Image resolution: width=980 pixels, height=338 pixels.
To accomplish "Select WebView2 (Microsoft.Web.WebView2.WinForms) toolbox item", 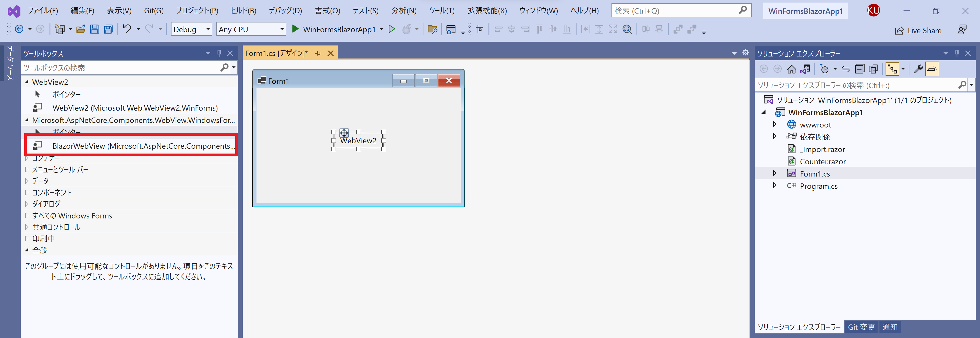I will 129,108.
